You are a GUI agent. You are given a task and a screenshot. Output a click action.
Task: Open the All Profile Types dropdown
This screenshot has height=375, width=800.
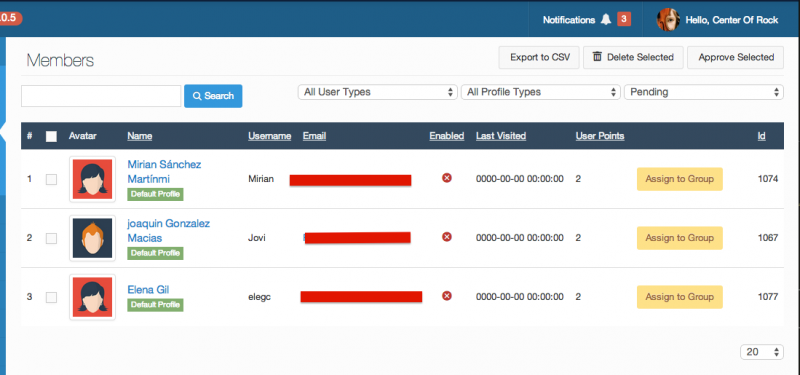pyautogui.click(x=540, y=92)
